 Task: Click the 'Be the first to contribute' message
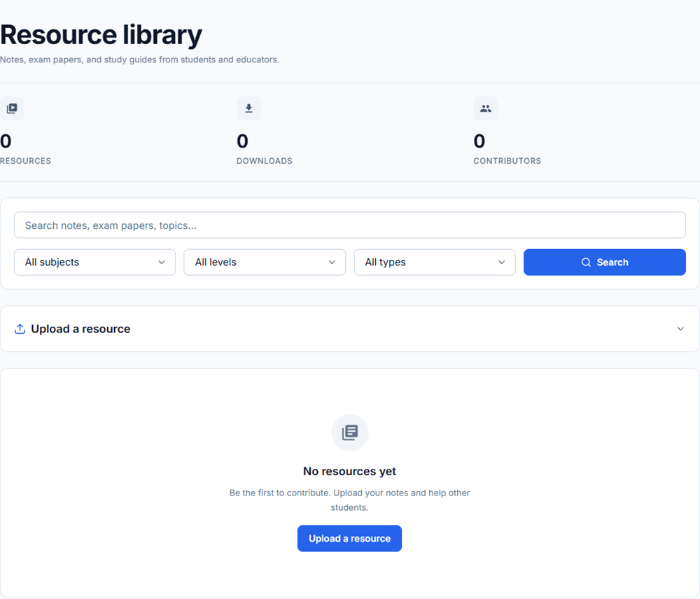coord(349,500)
